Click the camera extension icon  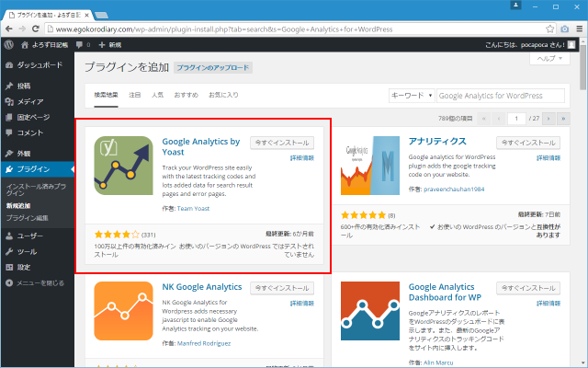565,29
